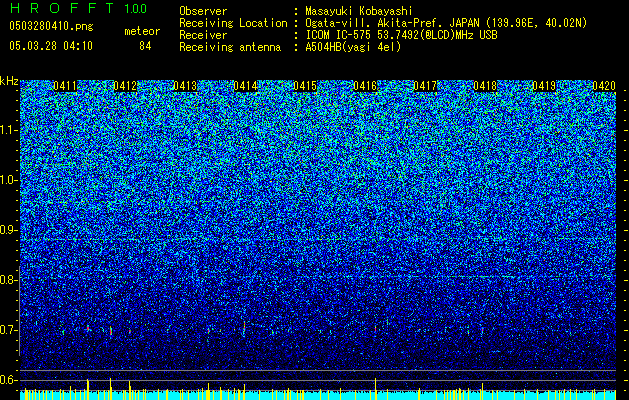
Task: Click the version number 1.0.0
Action: coord(136,8)
